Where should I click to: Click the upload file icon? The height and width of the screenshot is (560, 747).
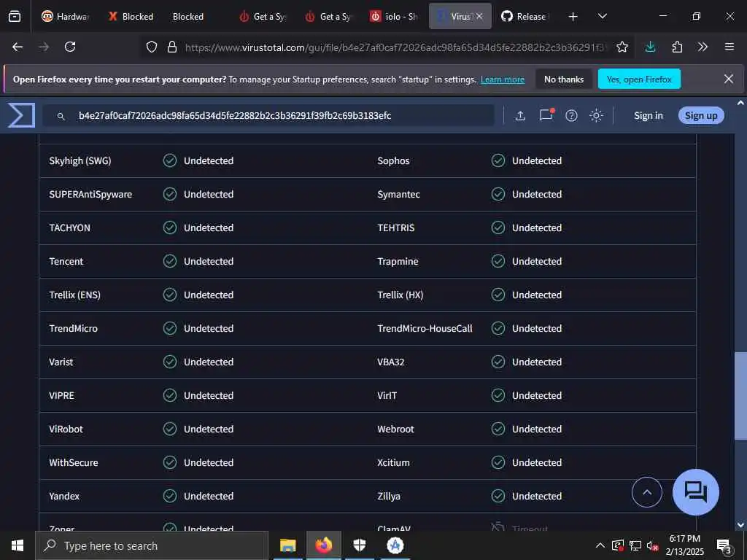[x=520, y=116]
